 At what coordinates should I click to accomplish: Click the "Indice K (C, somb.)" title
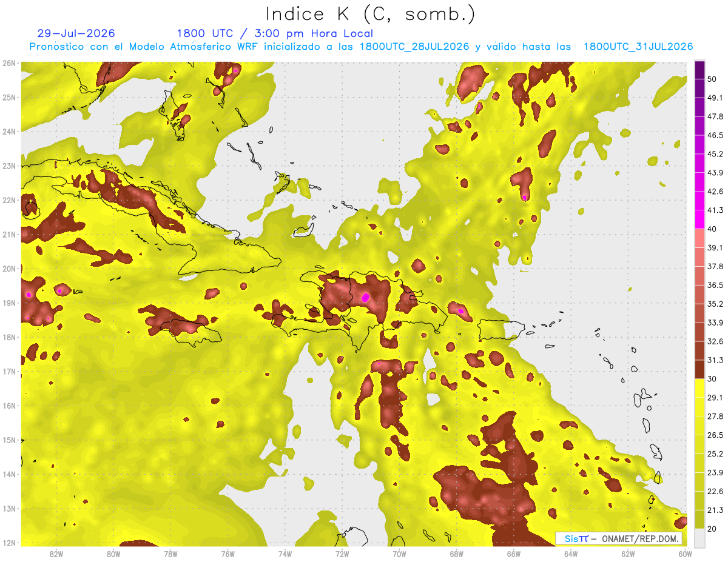(371, 15)
